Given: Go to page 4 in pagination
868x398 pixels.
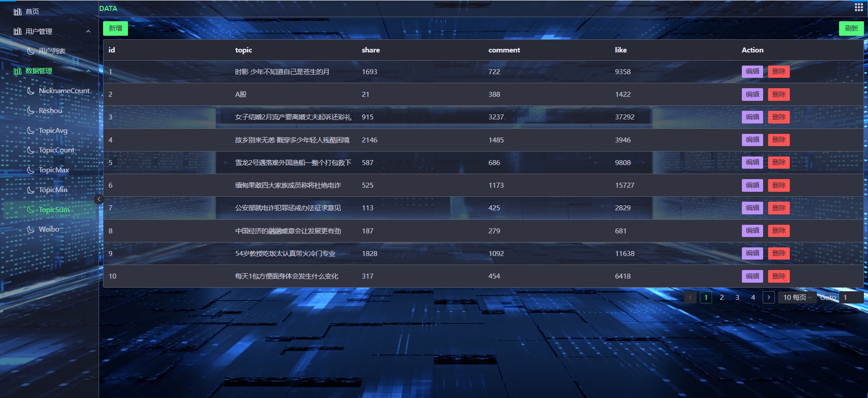Looking at the screenshot, I should (x=753, y=297).
